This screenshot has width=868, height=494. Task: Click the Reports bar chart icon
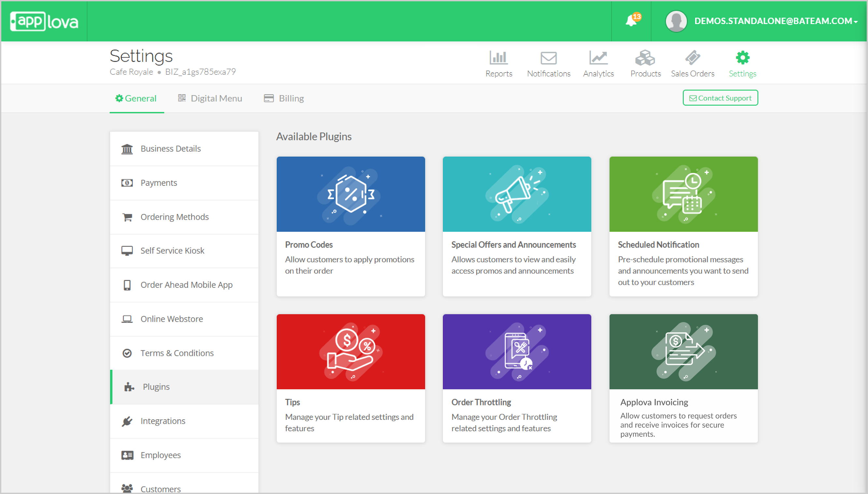[x=498, y=58]
